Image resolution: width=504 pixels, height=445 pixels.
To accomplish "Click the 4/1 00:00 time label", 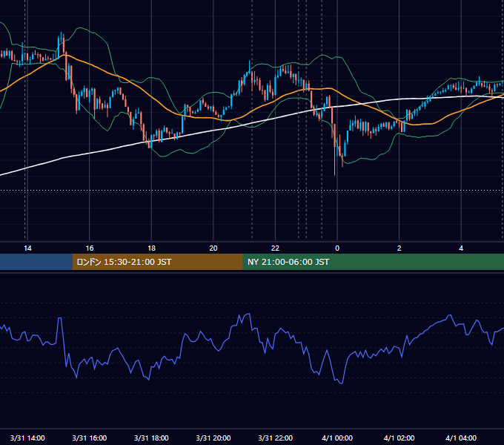I will pos(336,438).
